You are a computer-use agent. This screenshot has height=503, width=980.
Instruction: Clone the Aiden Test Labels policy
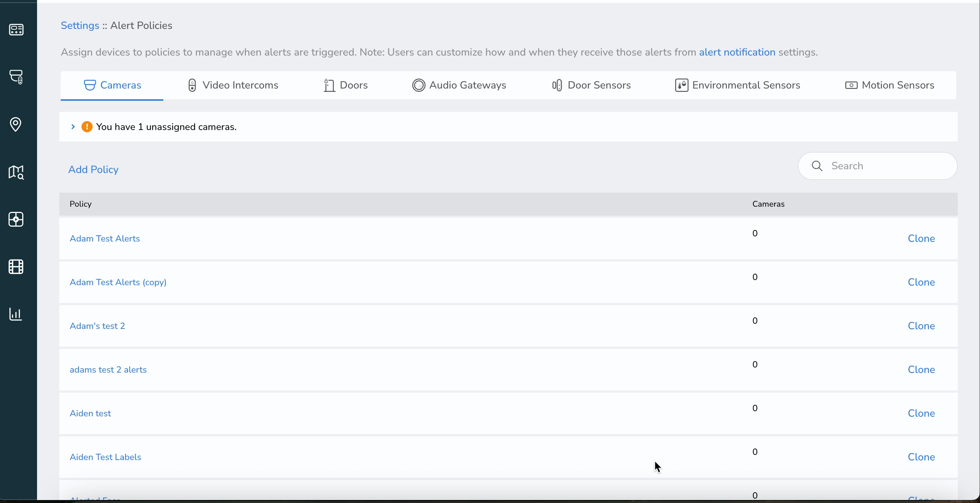[921, 457]
